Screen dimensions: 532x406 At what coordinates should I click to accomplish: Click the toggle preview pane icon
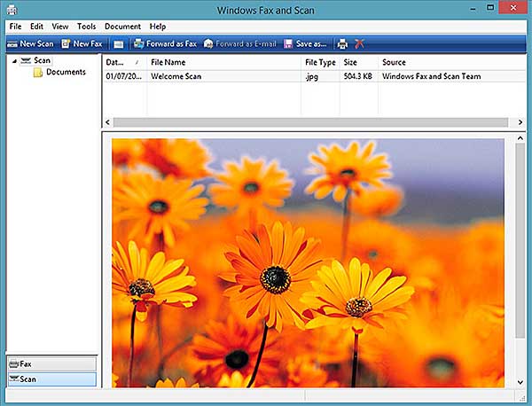(x=118, y=43)
